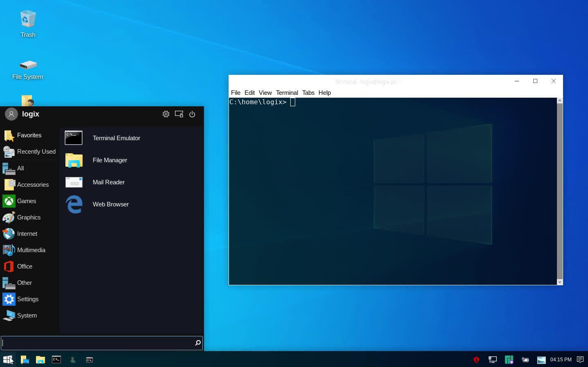Open the Tabs menu in terminal

coord(308,93)
